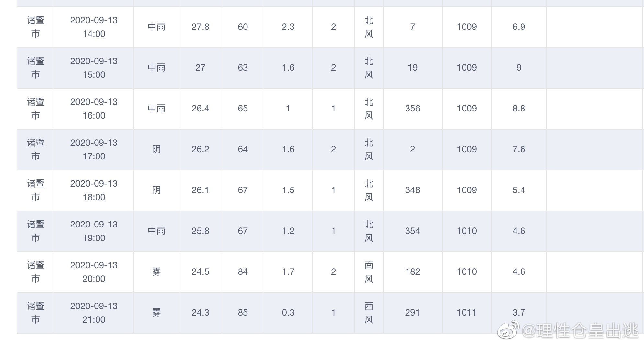Viewport: 644px width, 346px height.
Task: Select the 南风 wind direction cell
Action: point(369,272)
